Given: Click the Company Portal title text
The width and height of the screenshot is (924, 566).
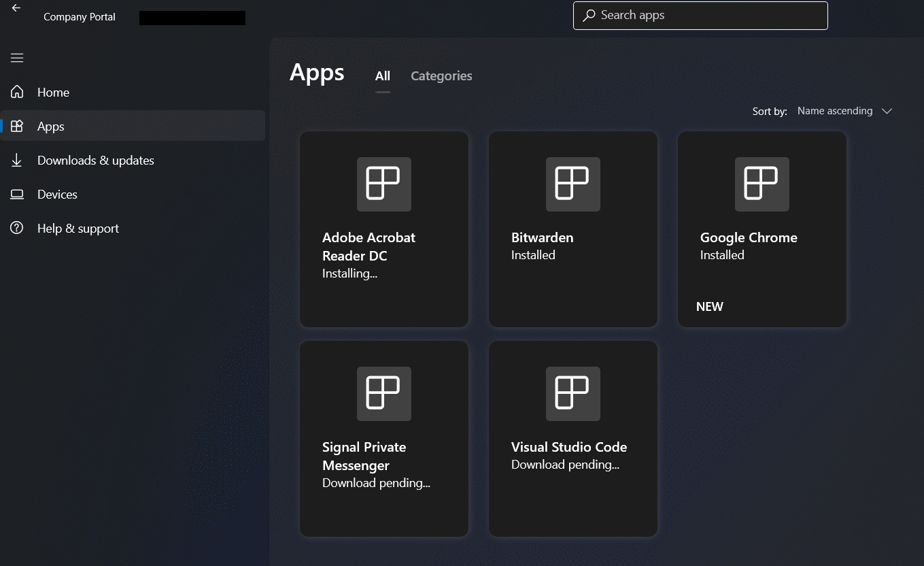Looking at the screenshot, I should pyautogui.click(x=80, y=17).
